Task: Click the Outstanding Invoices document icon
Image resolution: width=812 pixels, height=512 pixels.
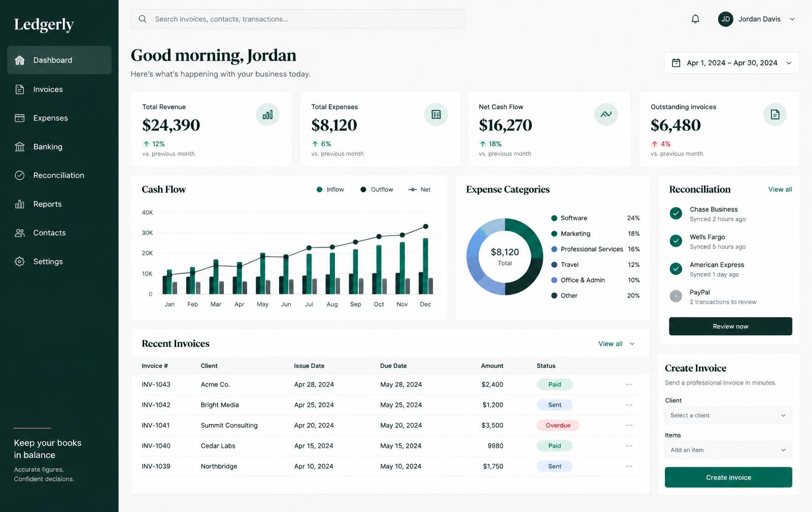Action: click(x=775, y=114)
